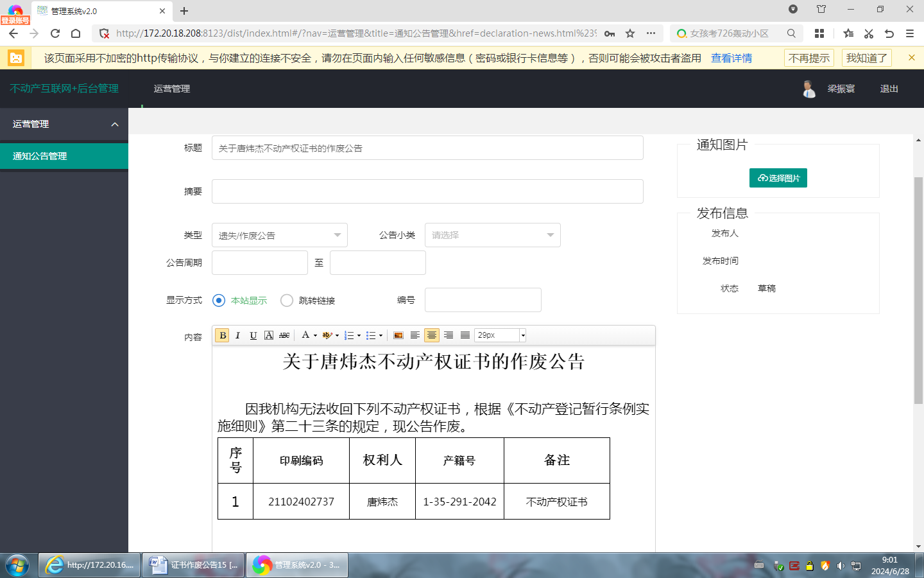Open font color dropdown arrow
Viewport: 924px width, 578px height.
coord(315,335)
